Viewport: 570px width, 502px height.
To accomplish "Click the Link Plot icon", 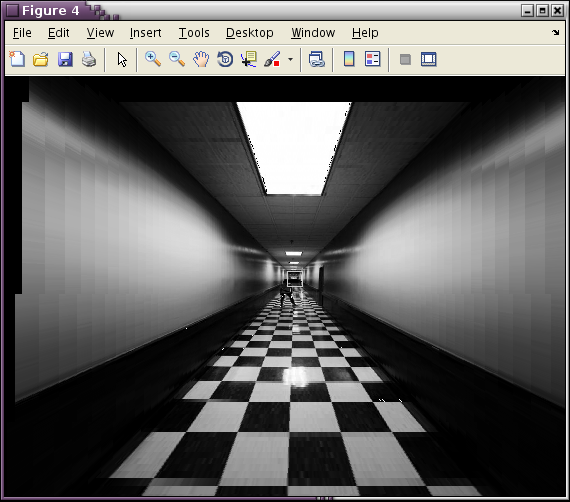I will coord(316,59).
